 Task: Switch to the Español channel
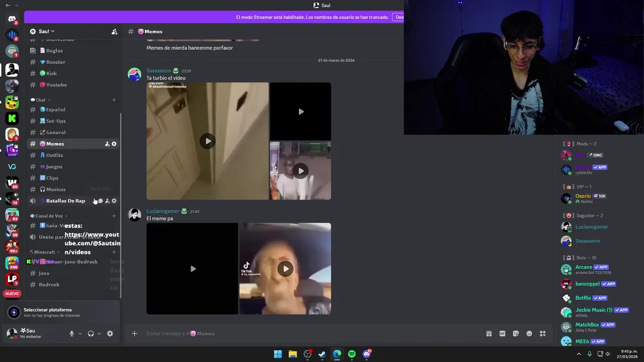73,110
